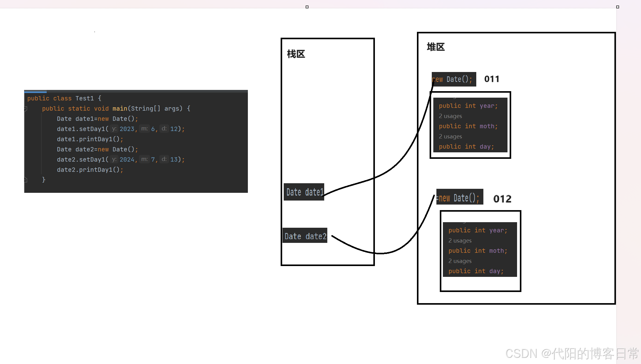Click 'public int year;' in first heap object
This screenshot has height=364, width=641.
tap(468, 106)
